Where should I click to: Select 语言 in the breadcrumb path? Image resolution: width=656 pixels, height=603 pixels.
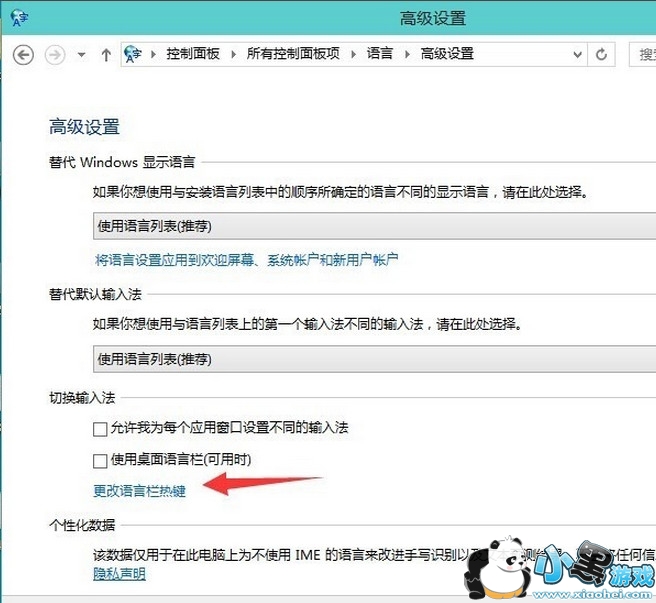pyautogui.click(x=380, y=54)
